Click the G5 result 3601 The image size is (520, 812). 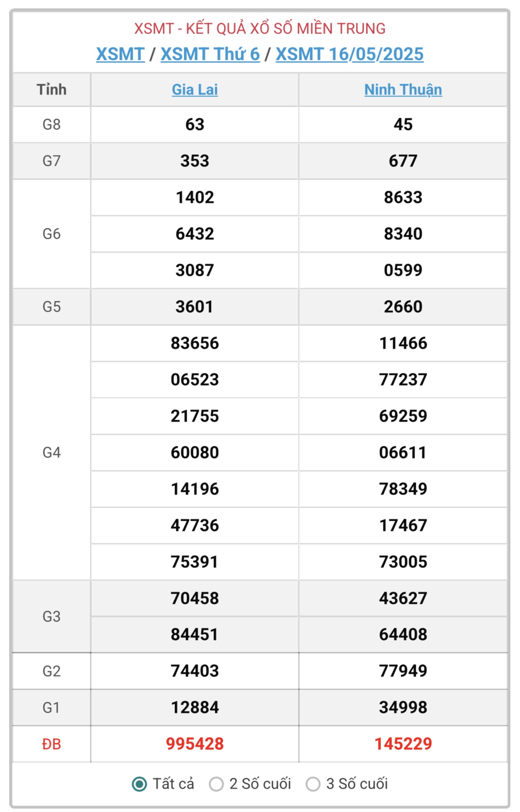coord(195,307)
